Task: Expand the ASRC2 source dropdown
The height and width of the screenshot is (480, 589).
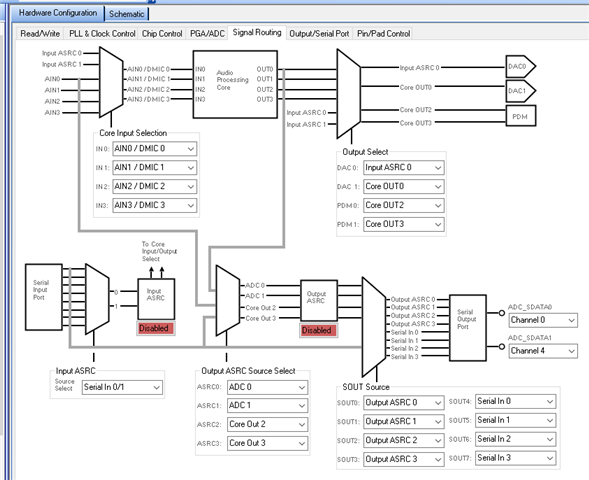Action: coord(267,424)
